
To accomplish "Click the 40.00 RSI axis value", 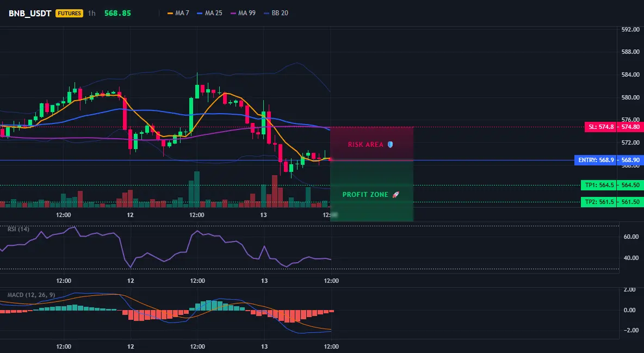I will [631, 258].
